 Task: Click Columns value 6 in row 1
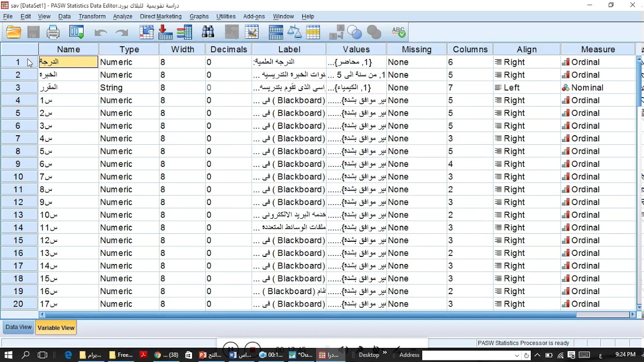(x=470, y=62)
